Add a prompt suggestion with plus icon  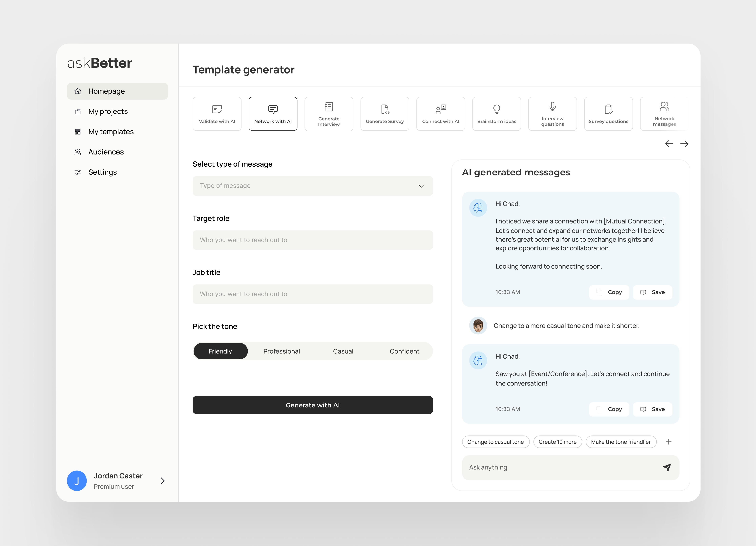(668, 442)
